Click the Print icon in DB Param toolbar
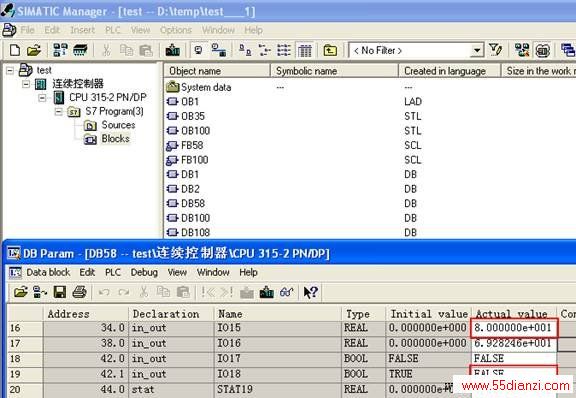This screenshot has width=576, height=398. pos(79,292)
